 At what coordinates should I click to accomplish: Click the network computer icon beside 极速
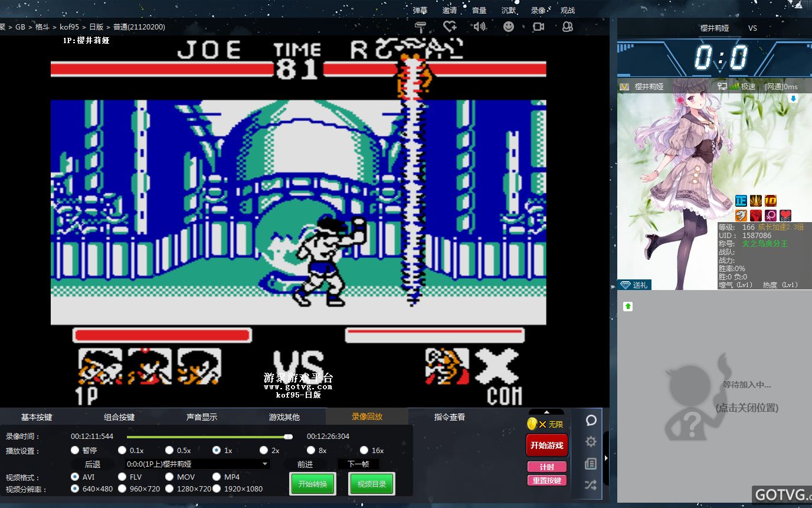pos(722,86)
